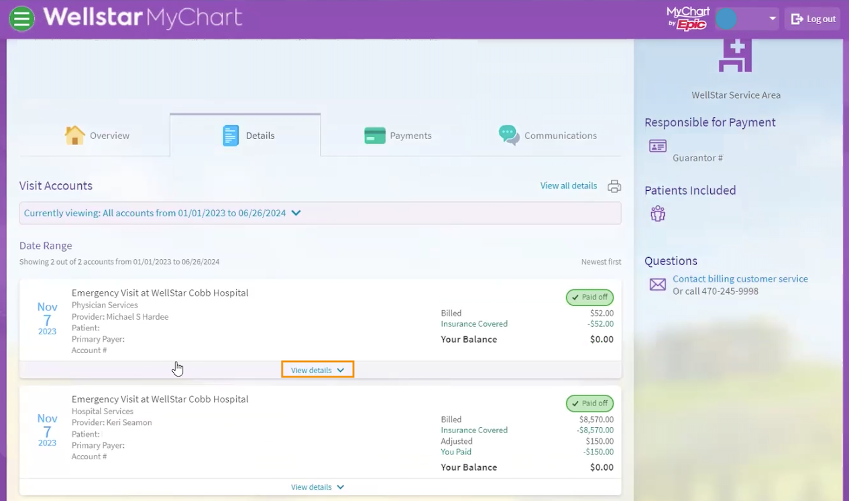The width and height of the screenshot is (850, 502).
Task: Click the Visit Accounts heading
Action: click(x=56, y=186)
